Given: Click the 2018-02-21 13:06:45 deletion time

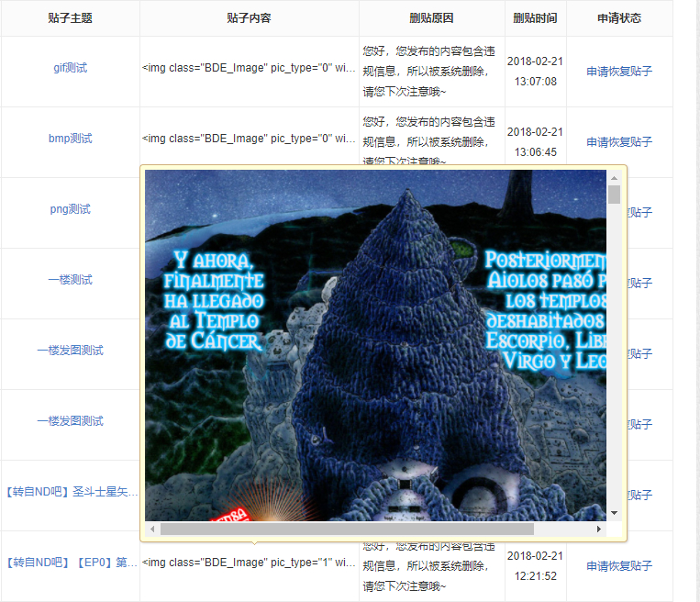Looking at the screenshot, I should 535,142.
